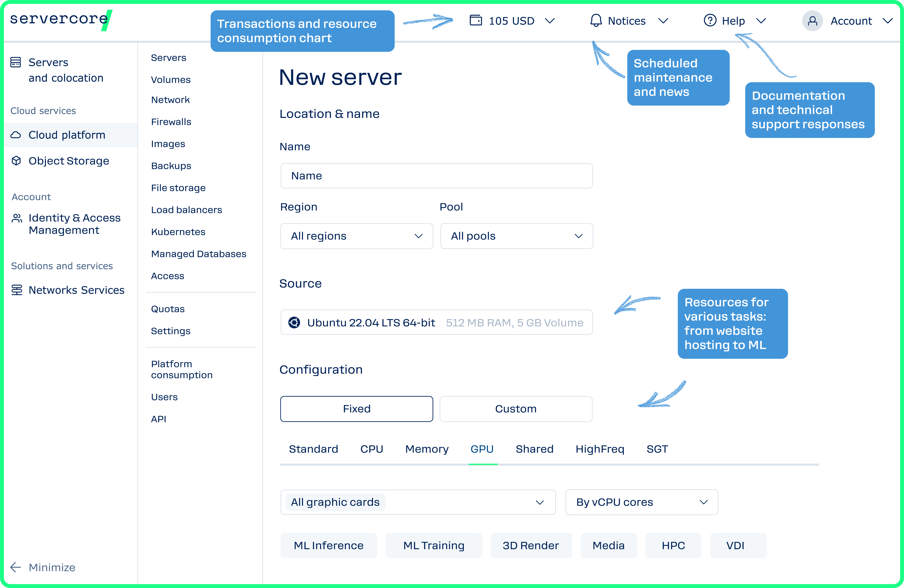Toggle the ML Training filter
Image resolution: width=904 pixels, height=588 pixels.
pyautogui.click(x=433, y=545)
